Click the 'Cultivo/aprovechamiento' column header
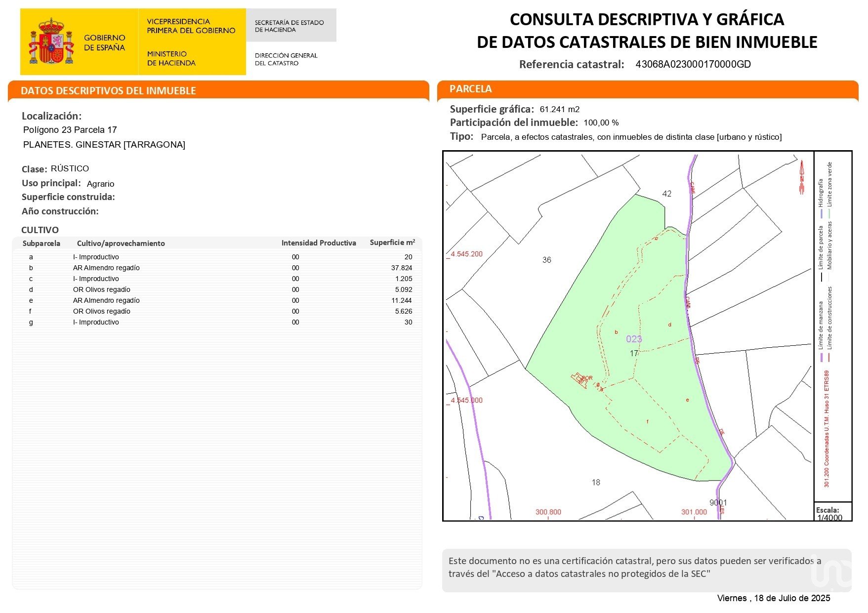 (x=121, y=243)
